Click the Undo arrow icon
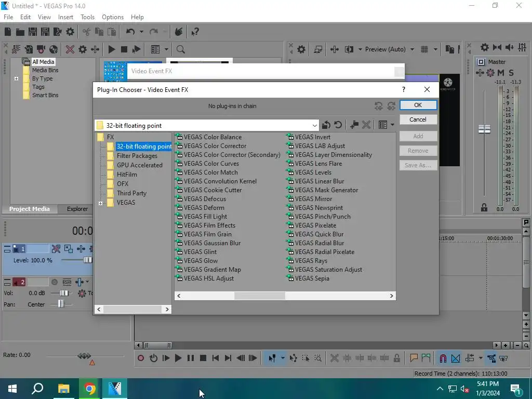This screenshot has width=532, height=399. [130, 32]
